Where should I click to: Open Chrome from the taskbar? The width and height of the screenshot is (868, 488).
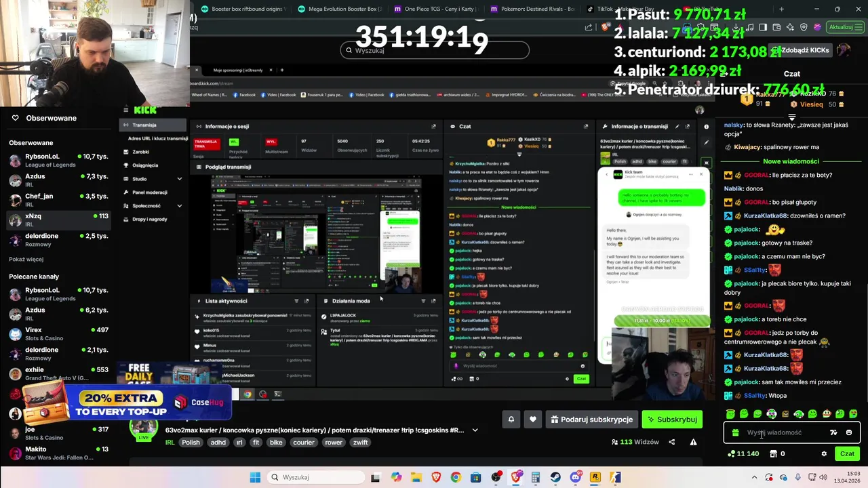(456, 477)
